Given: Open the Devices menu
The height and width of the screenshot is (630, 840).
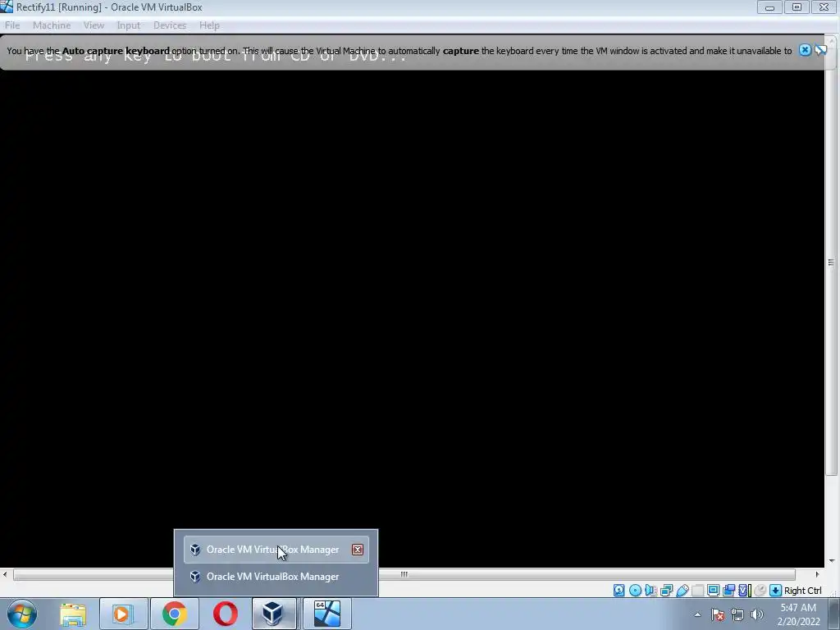Looking at the screenshot, I should 170,25.
